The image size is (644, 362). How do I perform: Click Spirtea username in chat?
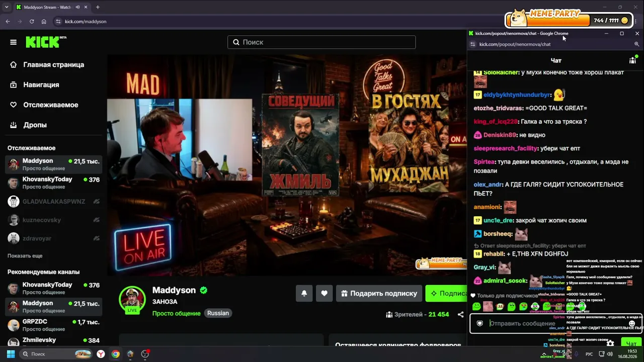pyautogui.click(x=485, y=162)
